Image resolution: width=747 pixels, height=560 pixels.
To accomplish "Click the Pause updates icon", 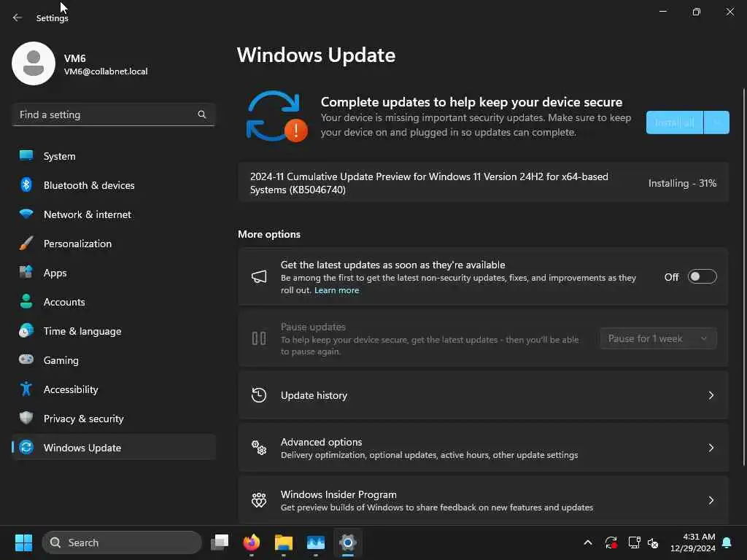I will pos(259,338).
